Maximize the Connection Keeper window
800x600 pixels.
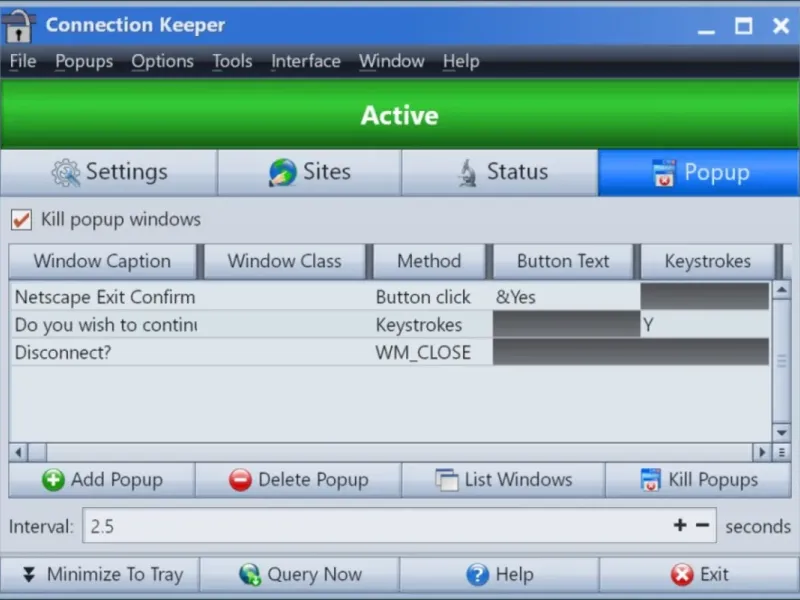[x=743, y=26]
